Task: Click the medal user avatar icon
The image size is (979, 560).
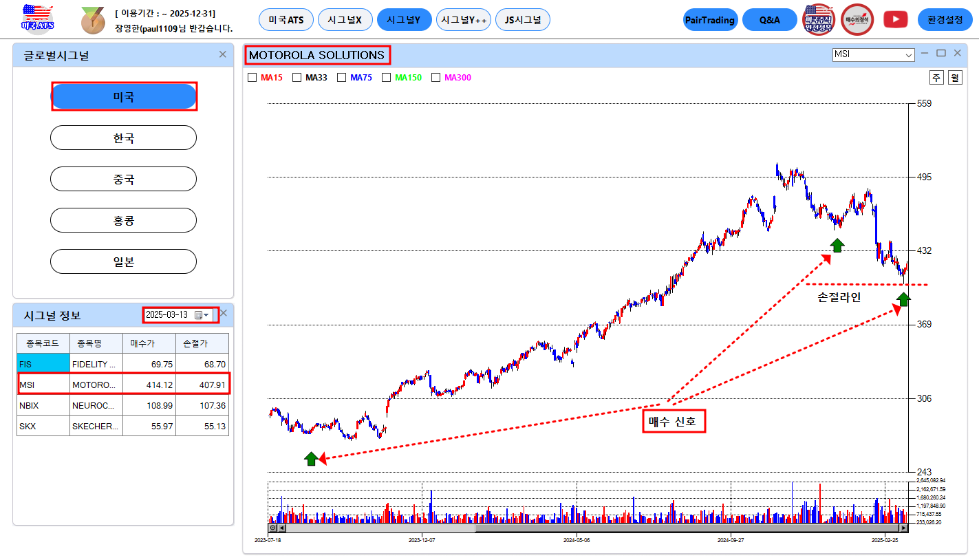Action: tap(92, 20)
